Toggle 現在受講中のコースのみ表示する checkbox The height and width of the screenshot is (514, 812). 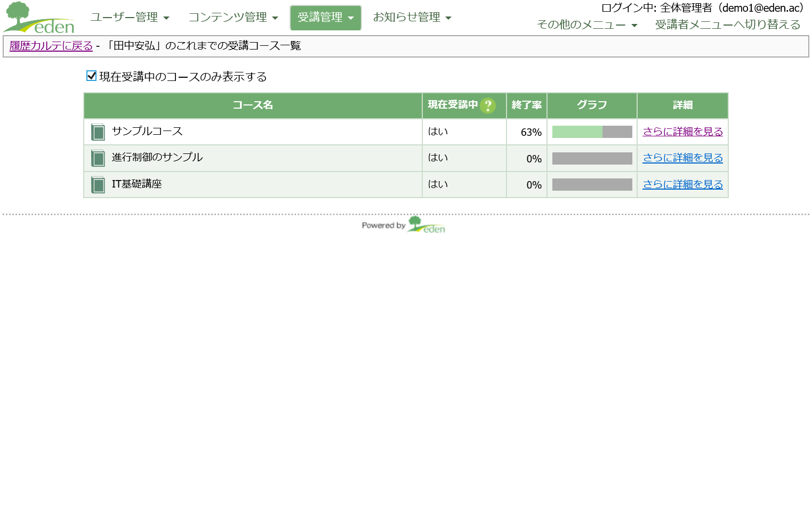click(x=92, y=76)
